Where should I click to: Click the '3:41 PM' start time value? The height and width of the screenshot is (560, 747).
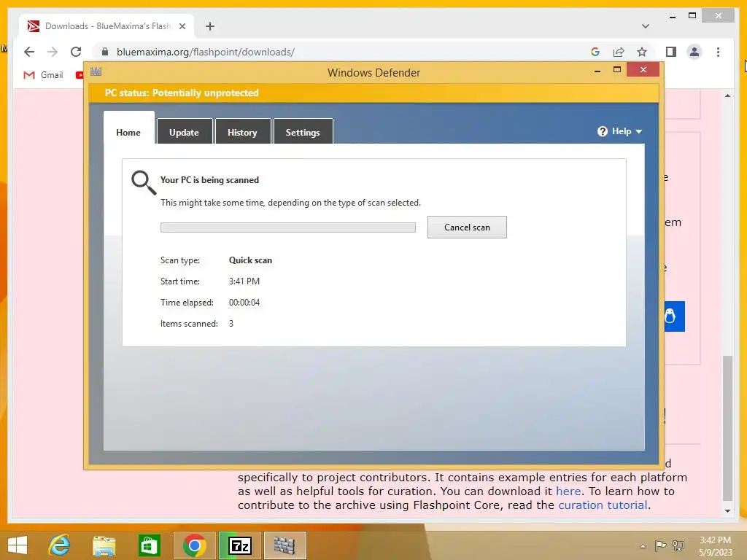pyautogui.click(x=244, y=281)
